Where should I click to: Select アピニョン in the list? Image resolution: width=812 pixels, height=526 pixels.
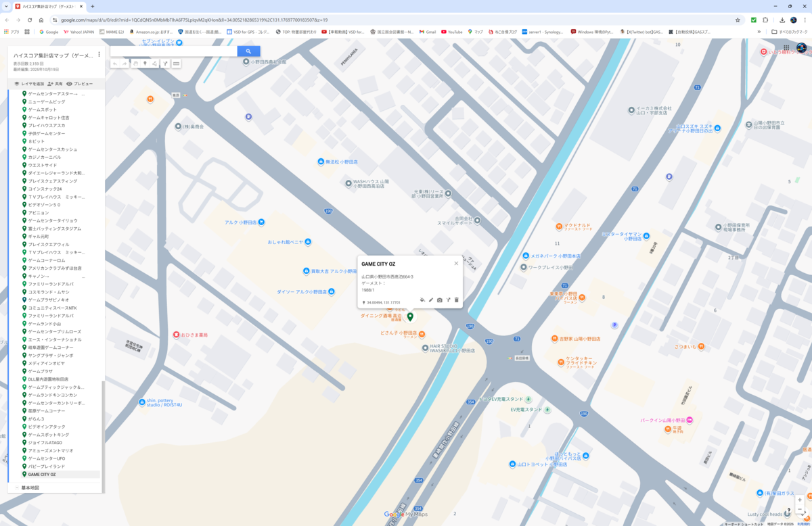point(38,212)
